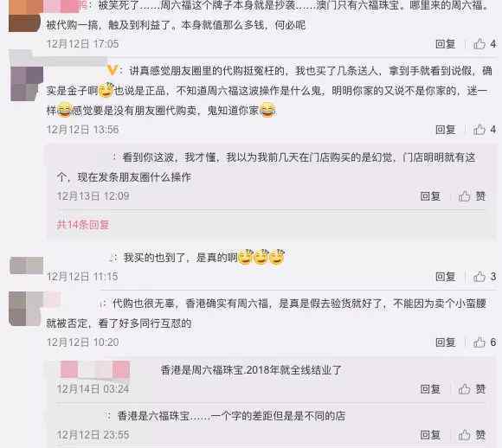
Task: Click the orange V verified badge
Action: click(x=113, y=70)
